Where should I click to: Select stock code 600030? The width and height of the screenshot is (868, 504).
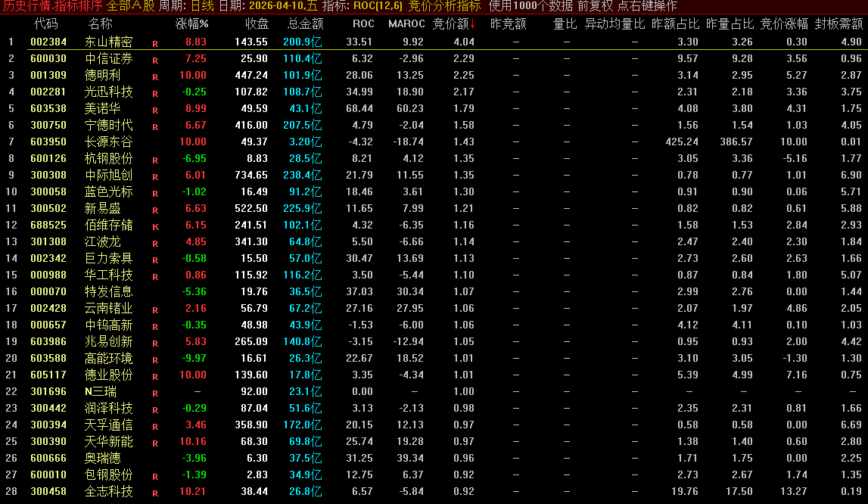48,58
